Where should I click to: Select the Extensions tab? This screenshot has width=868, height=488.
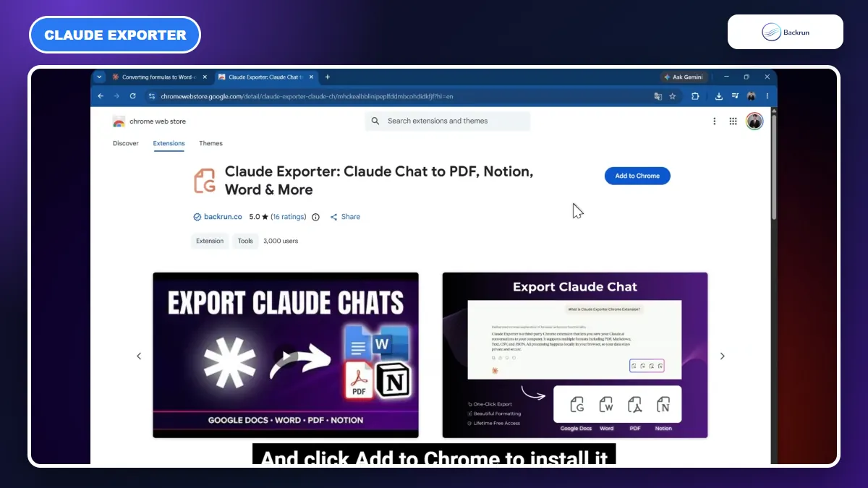tap(169, 143)
